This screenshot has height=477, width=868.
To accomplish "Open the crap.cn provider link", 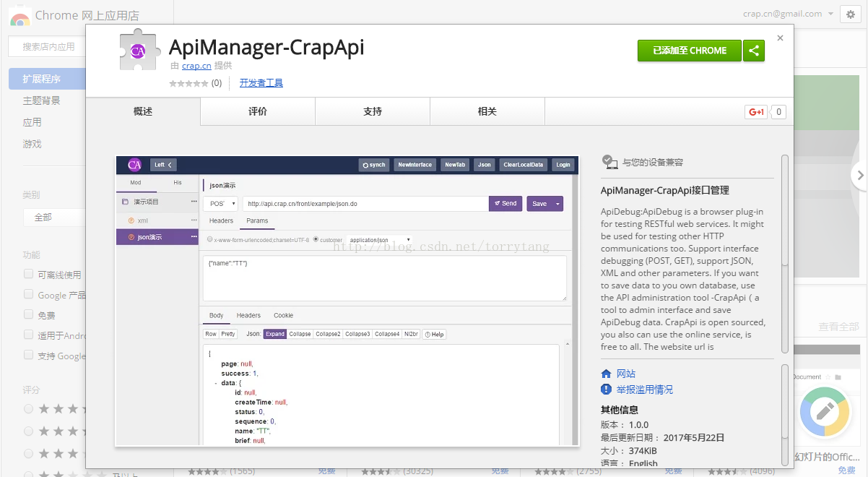I will (x=196, y=66).
